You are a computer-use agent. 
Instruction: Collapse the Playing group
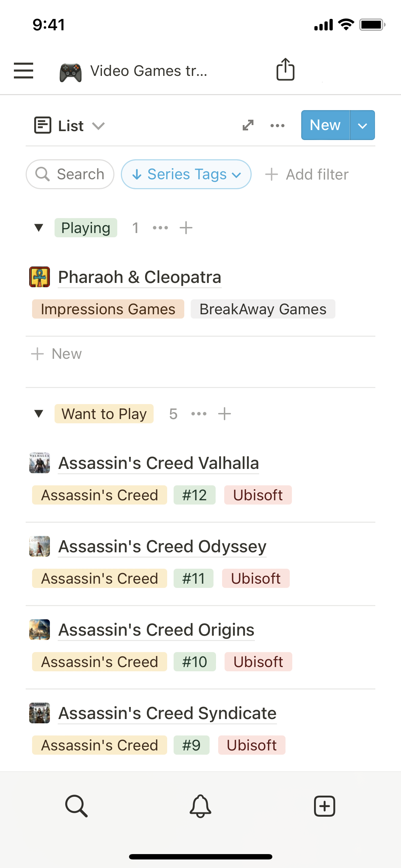39,228
